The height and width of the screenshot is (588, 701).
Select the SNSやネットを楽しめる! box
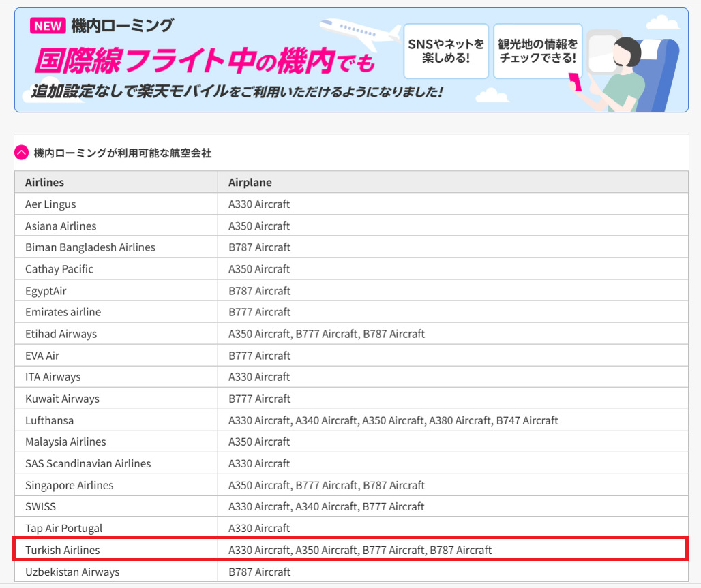446,51
